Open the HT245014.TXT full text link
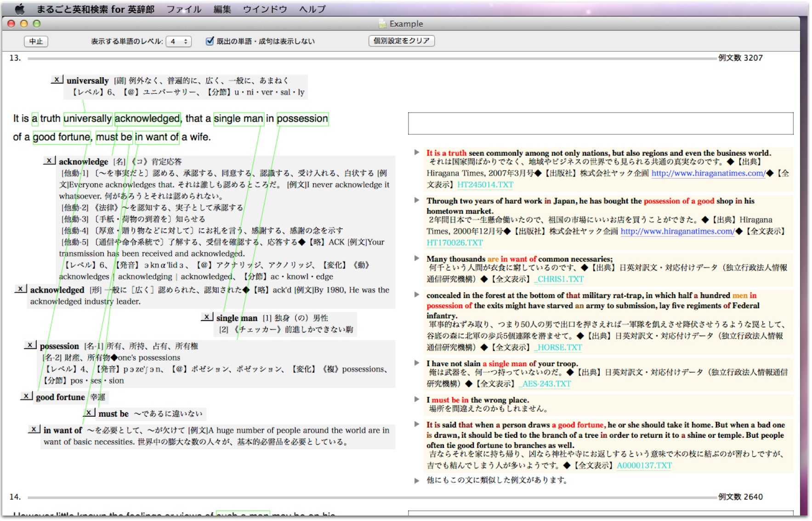 (x=485, y=185)
